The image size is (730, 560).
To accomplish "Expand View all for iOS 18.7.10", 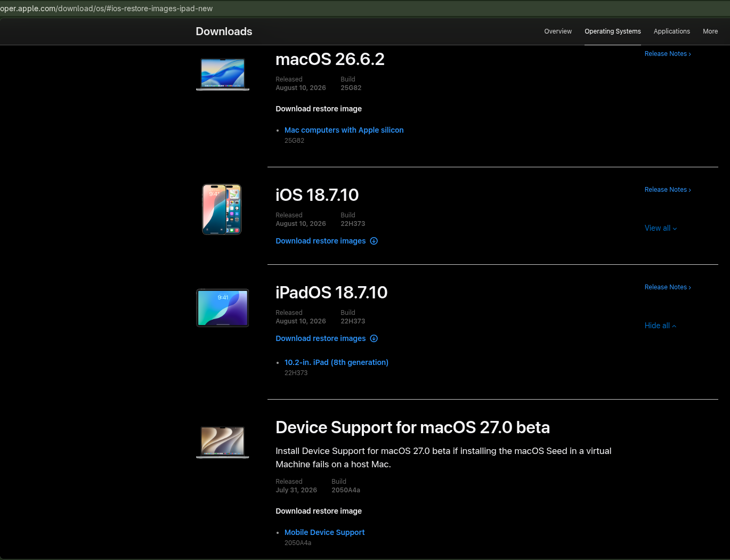I will point(661,228).
